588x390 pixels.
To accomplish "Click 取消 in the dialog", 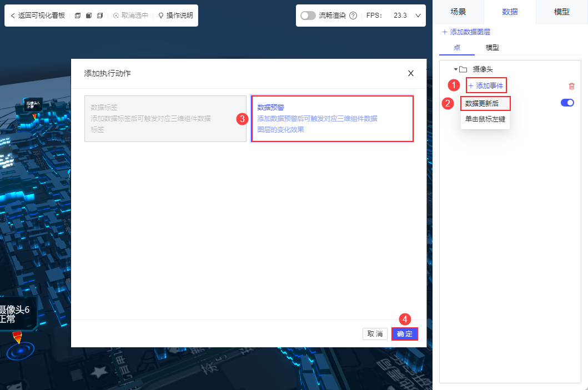I will tap(375, 334).
